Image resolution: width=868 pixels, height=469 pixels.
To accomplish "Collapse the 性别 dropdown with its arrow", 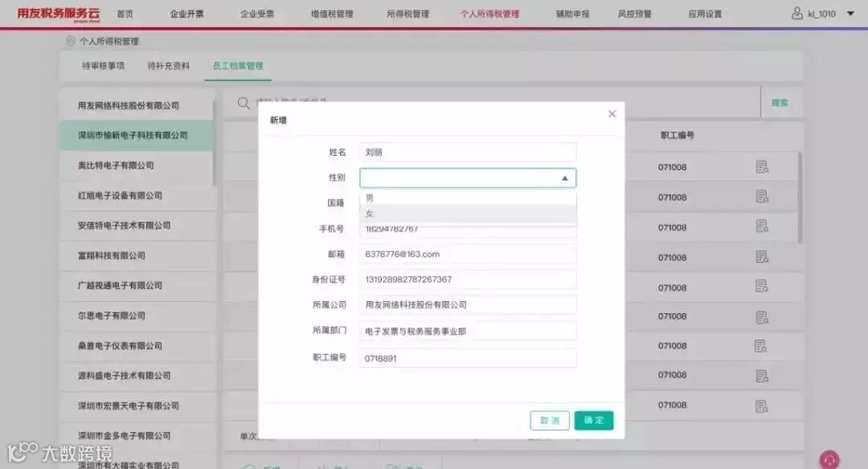I will (x=565, y=178).
